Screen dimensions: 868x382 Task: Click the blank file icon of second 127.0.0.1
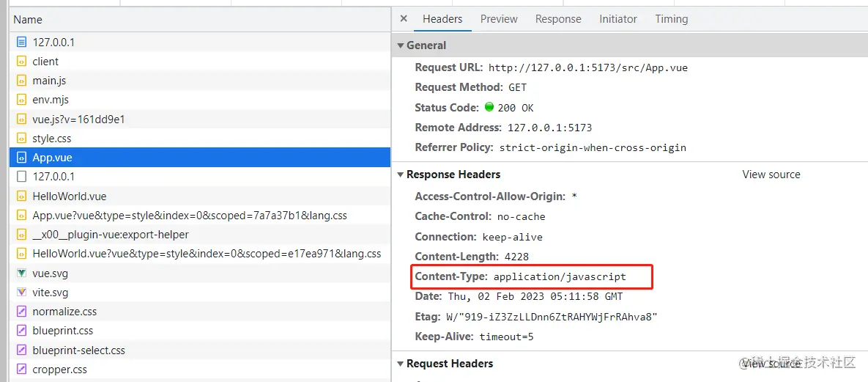point(21,177)
